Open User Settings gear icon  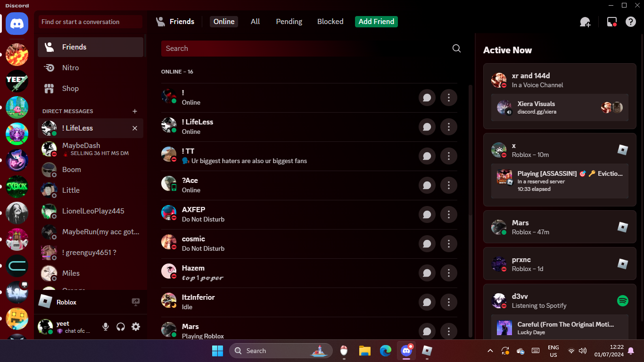[136, 327]
